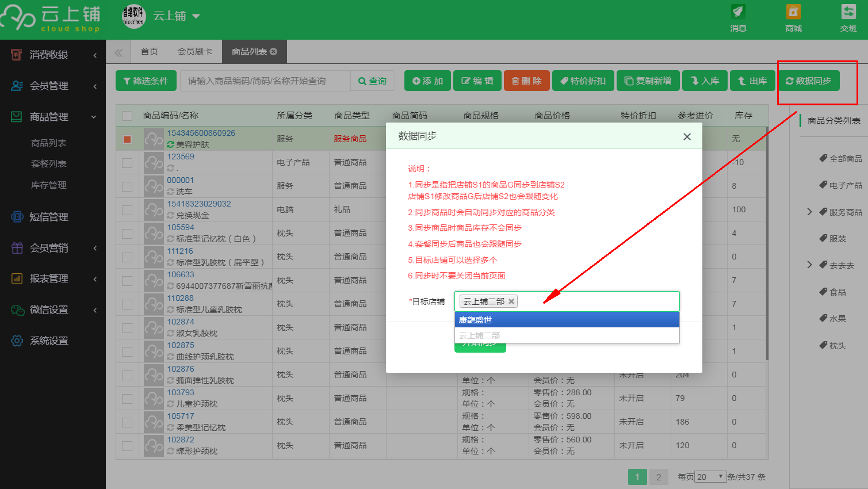Expand the 去去去 category chevron
Viewport: 868px width, 489px height.
pos(809,265)
